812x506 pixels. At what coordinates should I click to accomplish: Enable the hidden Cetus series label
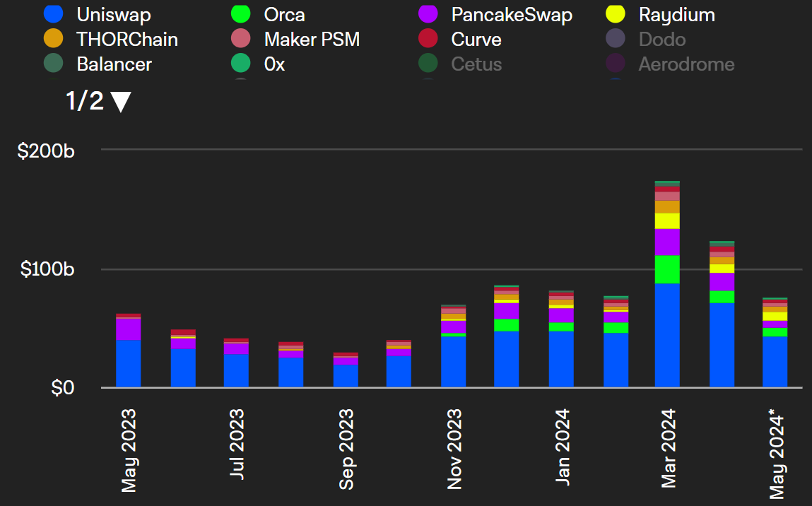point(476,64)
